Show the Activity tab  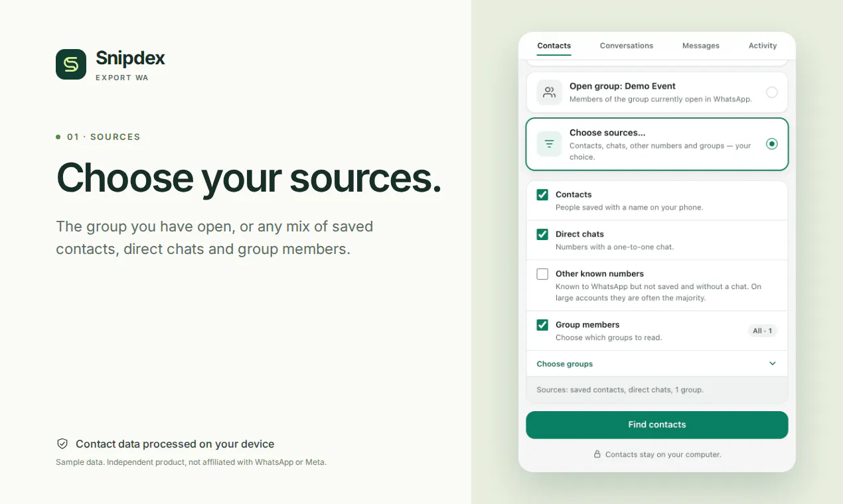pos(763,46)
